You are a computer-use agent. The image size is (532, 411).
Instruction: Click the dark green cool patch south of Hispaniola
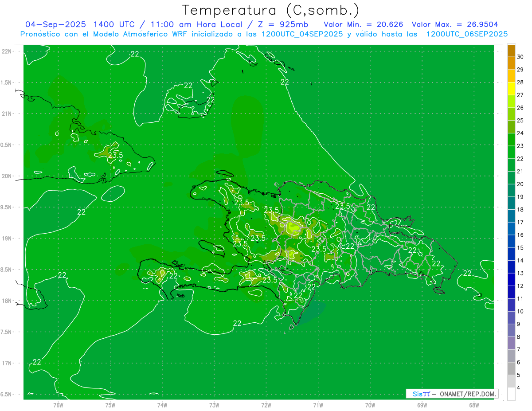[x=313, y=313]
